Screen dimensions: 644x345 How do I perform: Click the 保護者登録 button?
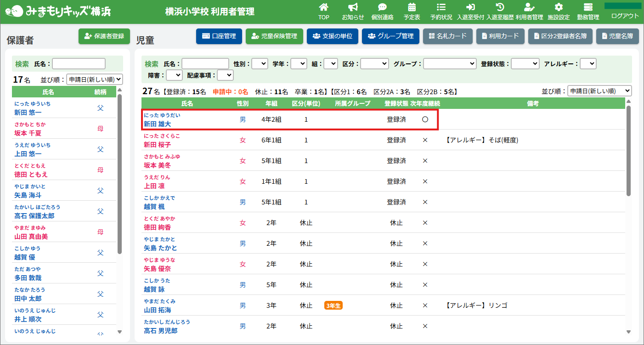pyautogui.click(x=104, y=36)
